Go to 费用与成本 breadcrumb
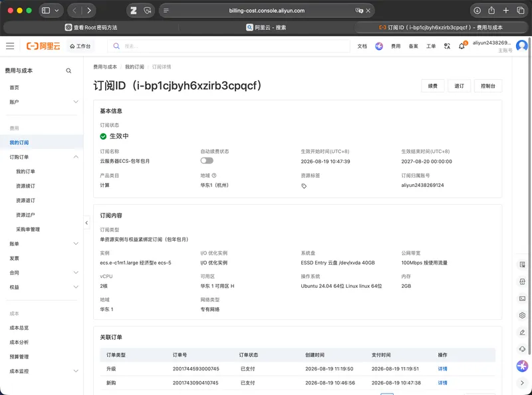The width and height of the screenshot is (532, 395). coord(105,67)
